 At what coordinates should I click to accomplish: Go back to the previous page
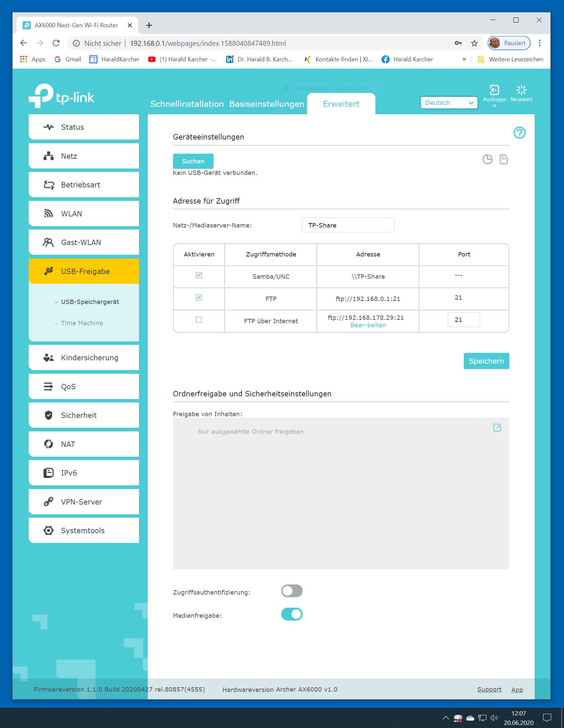[x=24, y=43]
